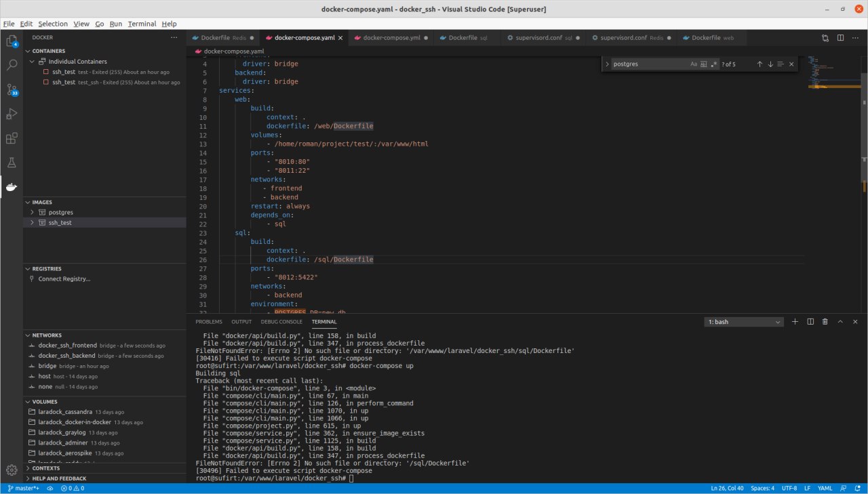Kill the terminal with trash icon
Viewport: 868px width, 494px height.
coord(825,322)
